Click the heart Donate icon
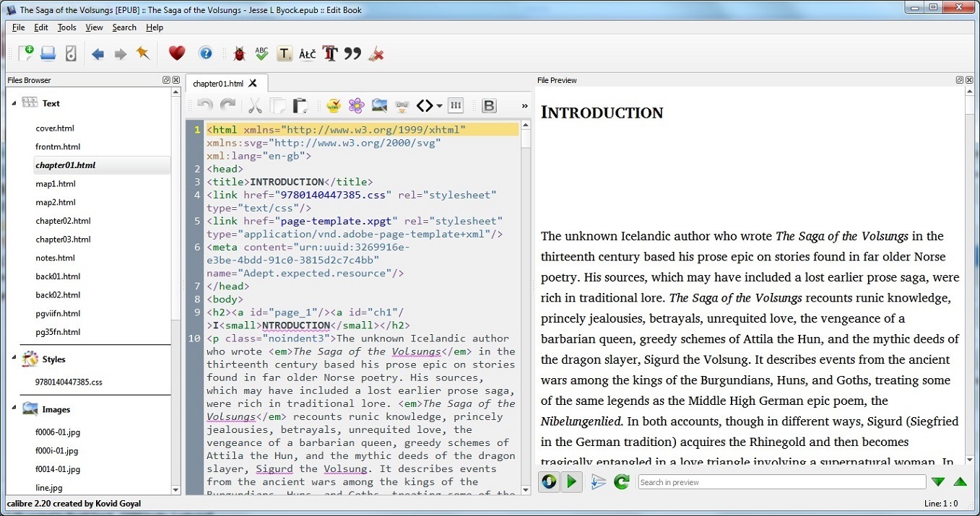This screenshot has height=516, width=980. coord(176,53)
